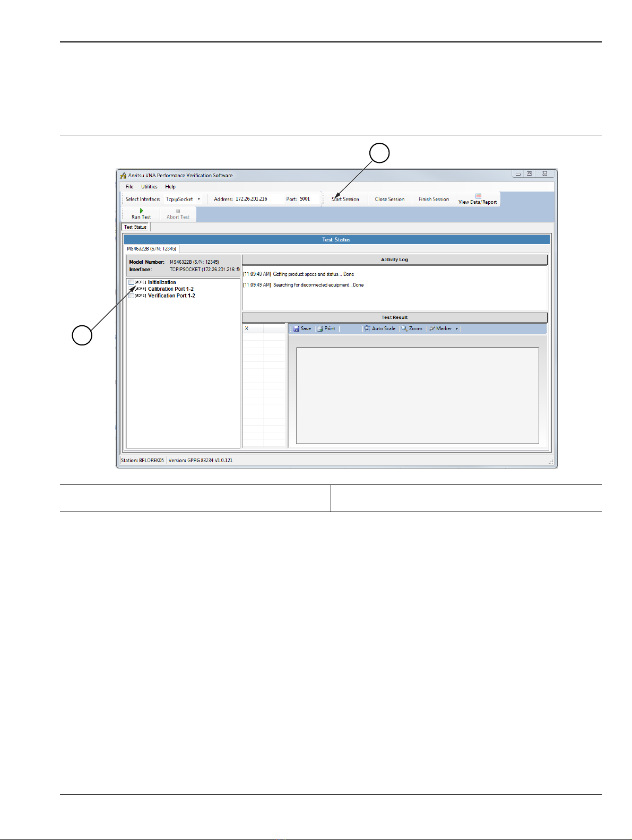Click the Zoom magnifier icon
Screen dimensions: 632x840
click(x=404, y=328)
